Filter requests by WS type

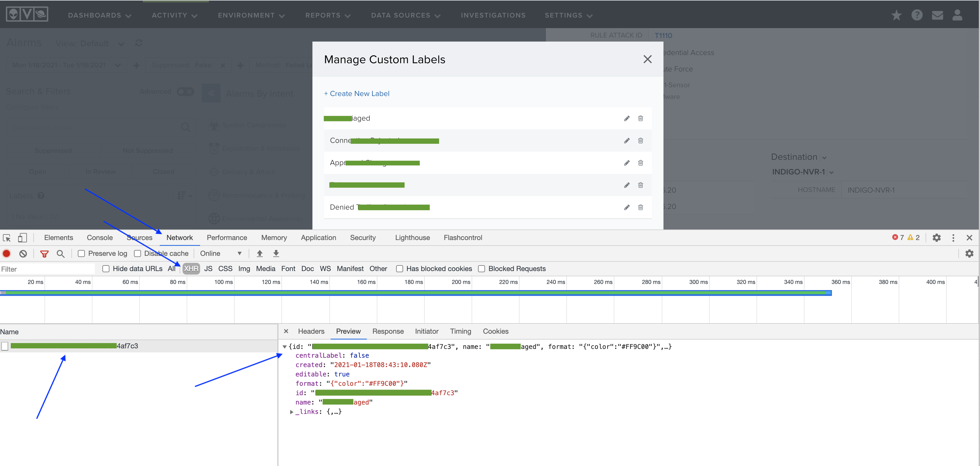tap(325, 269)
